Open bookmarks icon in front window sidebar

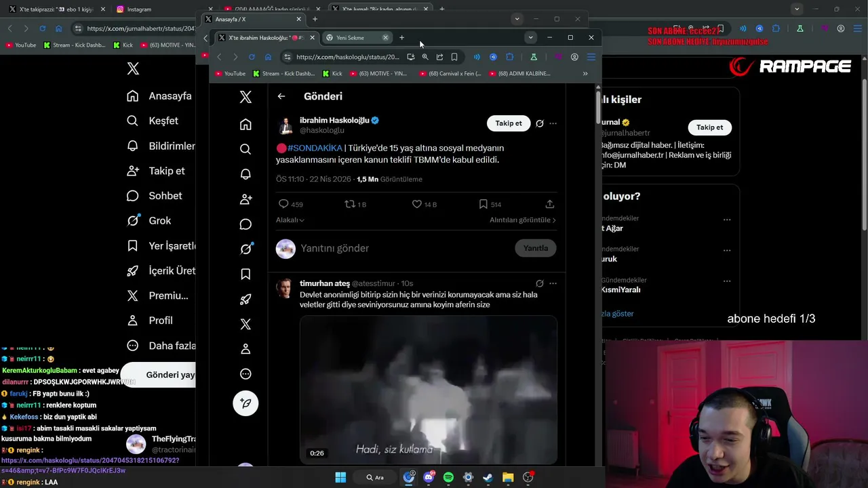245,274
